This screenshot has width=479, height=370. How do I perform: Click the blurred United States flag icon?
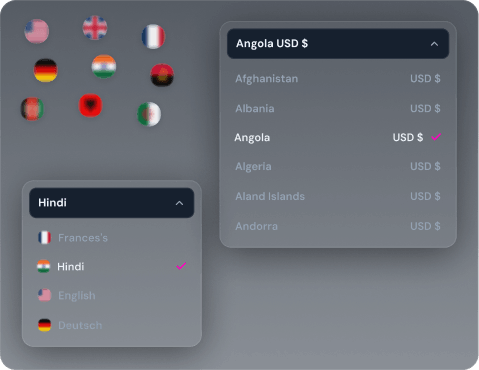pyautogui.click(x=37, y=31)
